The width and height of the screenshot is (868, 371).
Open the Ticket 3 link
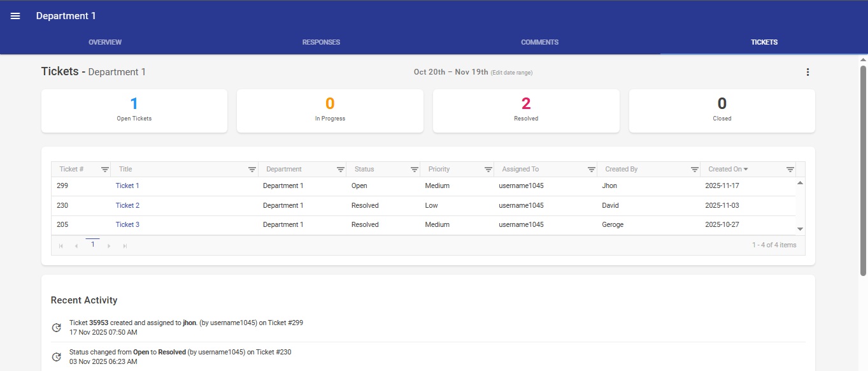[x=127, y=225]
